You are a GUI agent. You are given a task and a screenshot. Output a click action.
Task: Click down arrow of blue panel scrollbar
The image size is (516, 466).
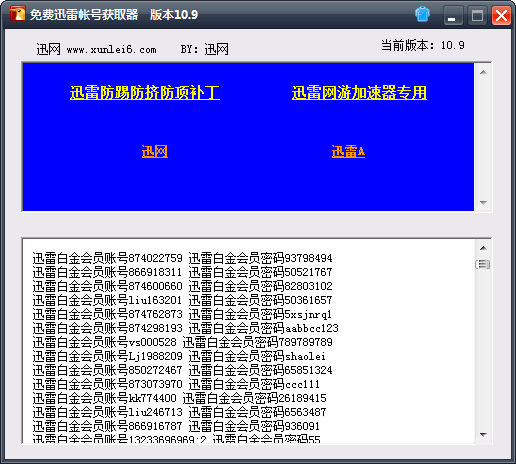(x=483, y=202)
